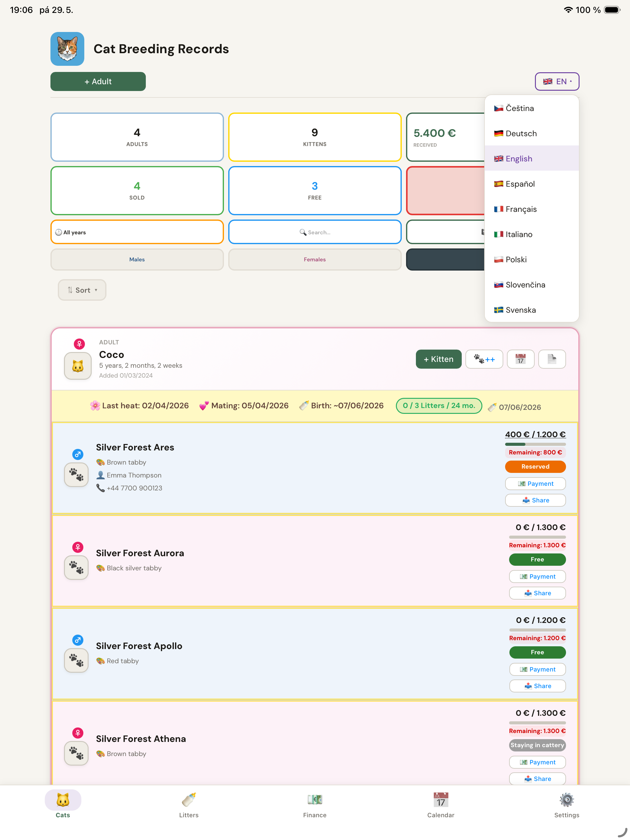Switch to the Finance tab
The height and width of the screenshot is (840, 630).
315,804
